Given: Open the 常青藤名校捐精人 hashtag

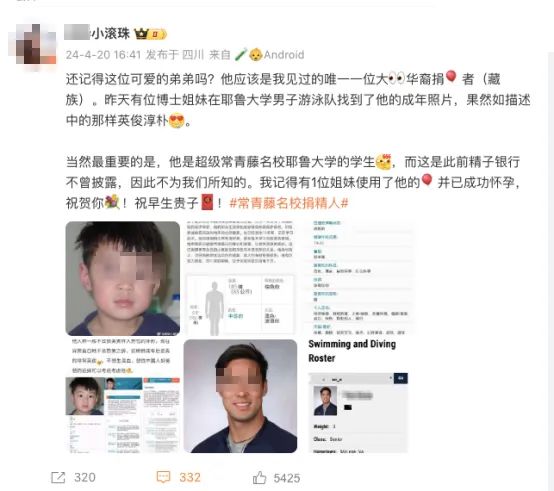Looking at the screenshot, I should click(289, 203).
